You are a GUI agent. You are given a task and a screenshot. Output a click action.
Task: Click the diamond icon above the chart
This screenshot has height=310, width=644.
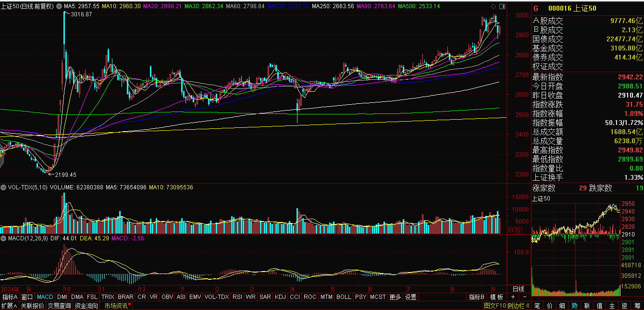[493, 6]
